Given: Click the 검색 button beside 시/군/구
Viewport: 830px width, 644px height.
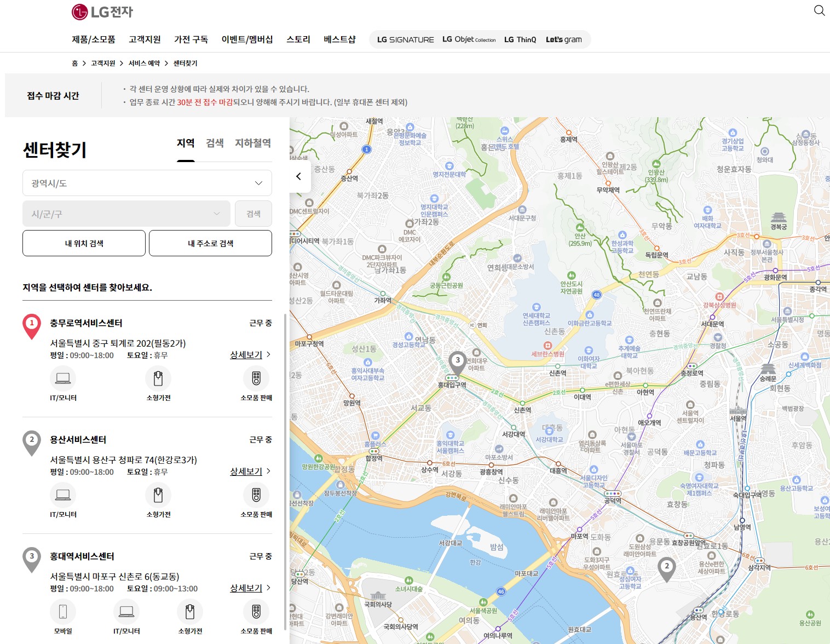Looking at the screenshot, I should 253,214.
